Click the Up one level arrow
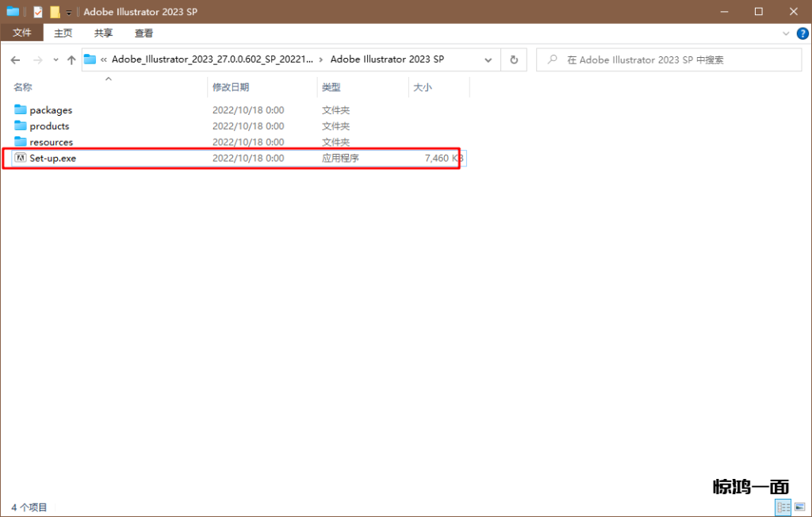Image resolution: width=812 pixels, height=517 pixels. [71, 60]
